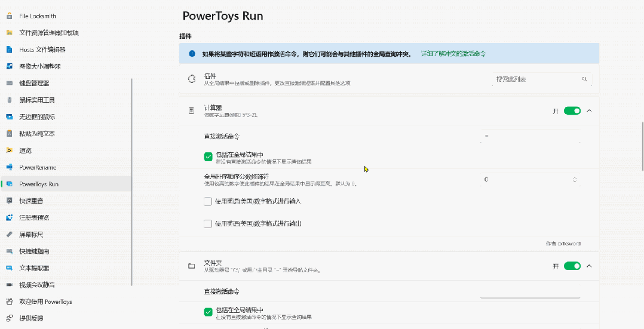Turn off the 文件夹 plugin toggle

coord(572,266)
